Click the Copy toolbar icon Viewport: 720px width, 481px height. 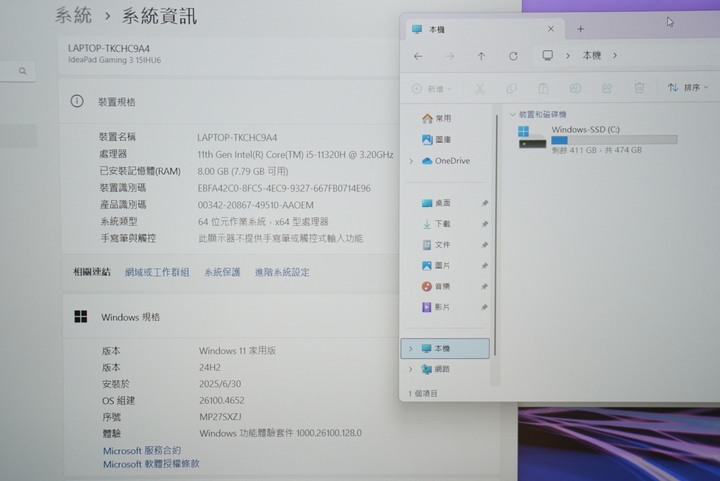point(511,88)
